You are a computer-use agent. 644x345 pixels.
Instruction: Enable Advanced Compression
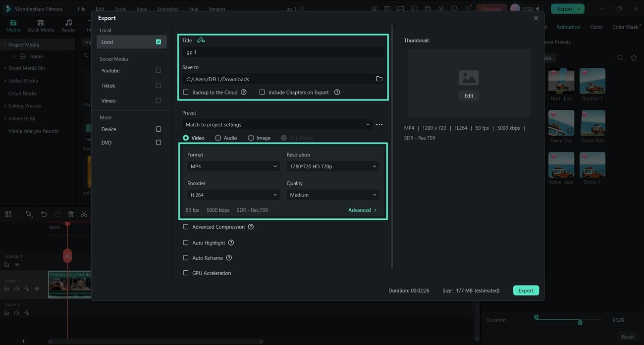186,227
